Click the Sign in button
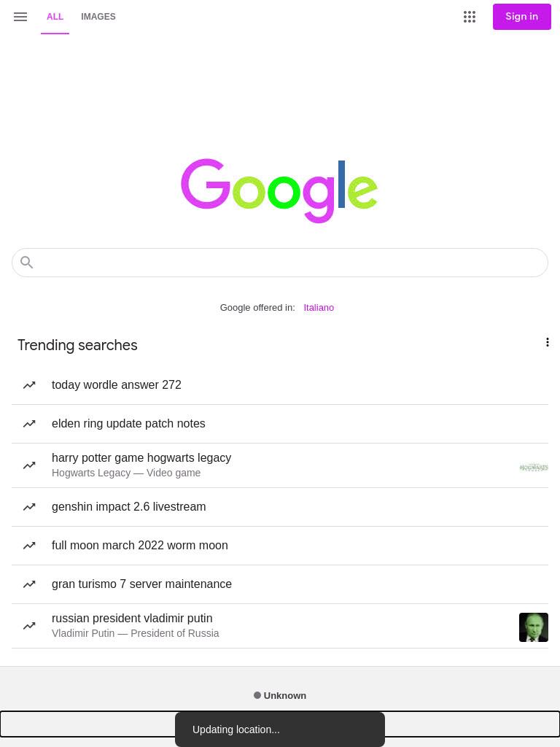The height and width of the screenshot is (747, 560). coord(521,17)
